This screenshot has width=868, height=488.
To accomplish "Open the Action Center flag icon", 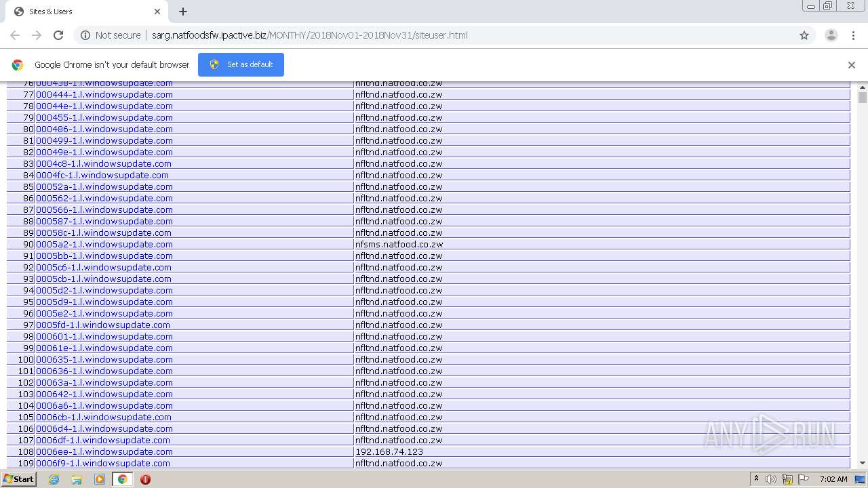I will [x=804, y=479].
